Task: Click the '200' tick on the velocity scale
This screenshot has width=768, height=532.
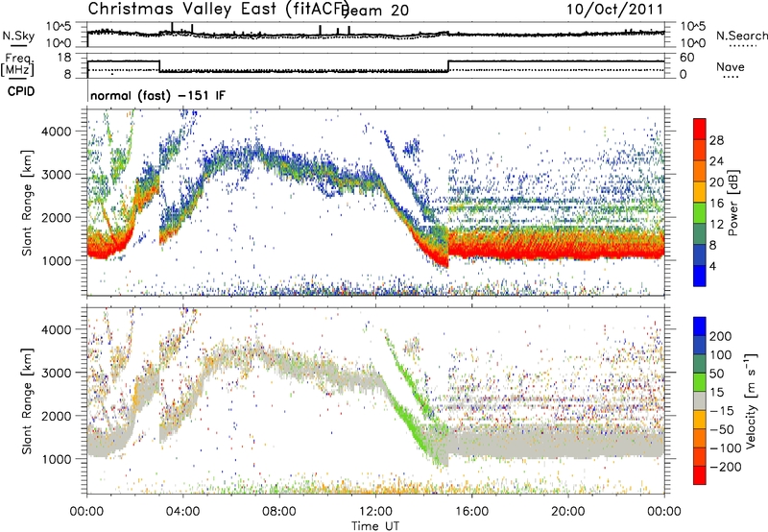Action: tap(720, 336)
